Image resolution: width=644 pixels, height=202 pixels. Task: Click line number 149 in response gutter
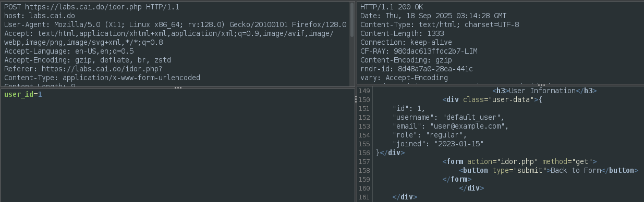point(363,91)
